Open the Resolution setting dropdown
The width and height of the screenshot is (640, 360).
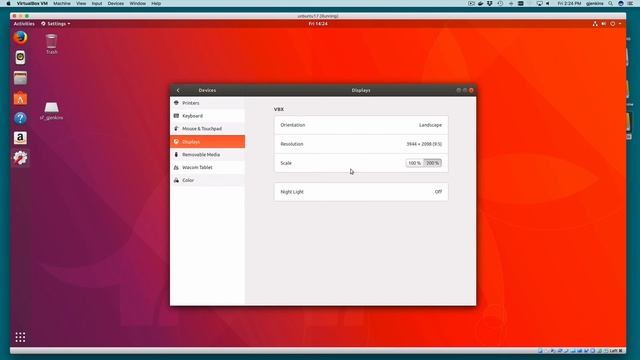click(361, 144)
